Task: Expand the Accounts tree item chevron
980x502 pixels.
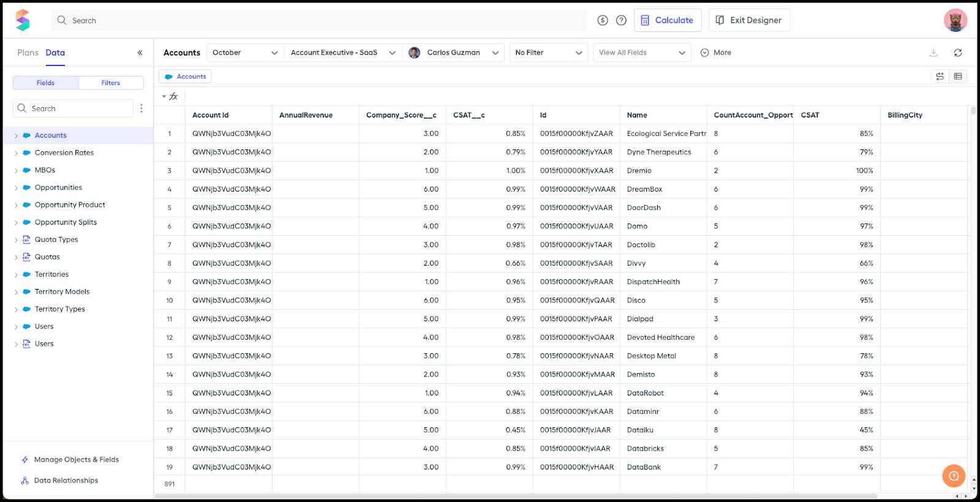Action: coord(16,136)
